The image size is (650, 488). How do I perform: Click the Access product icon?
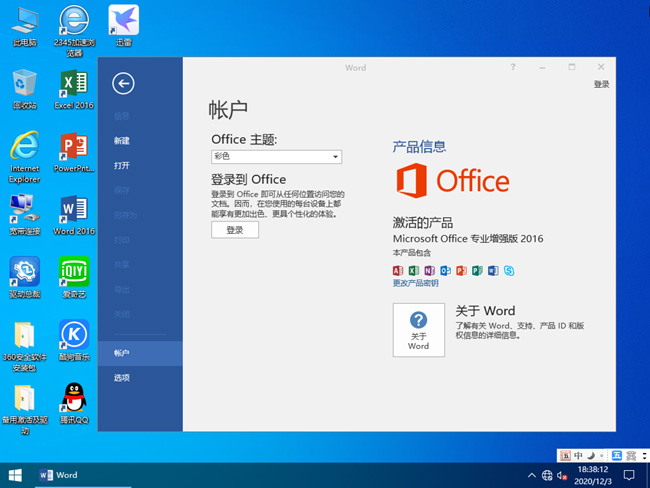point(398,271)
